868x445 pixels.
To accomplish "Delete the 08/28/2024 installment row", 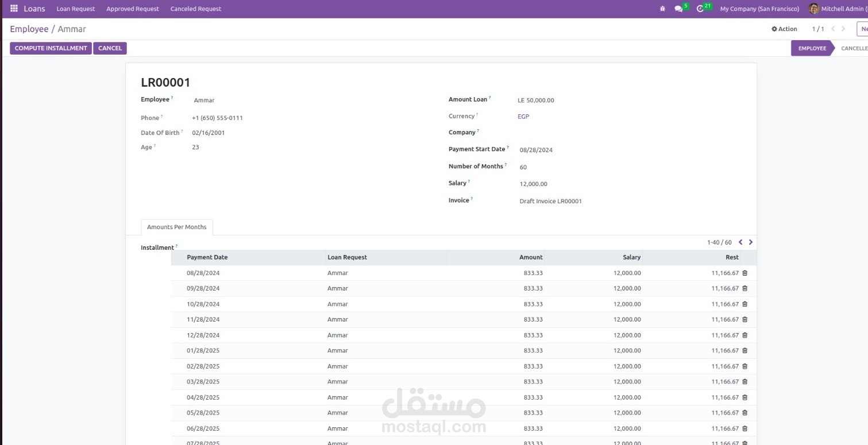I will coord(745,273).
